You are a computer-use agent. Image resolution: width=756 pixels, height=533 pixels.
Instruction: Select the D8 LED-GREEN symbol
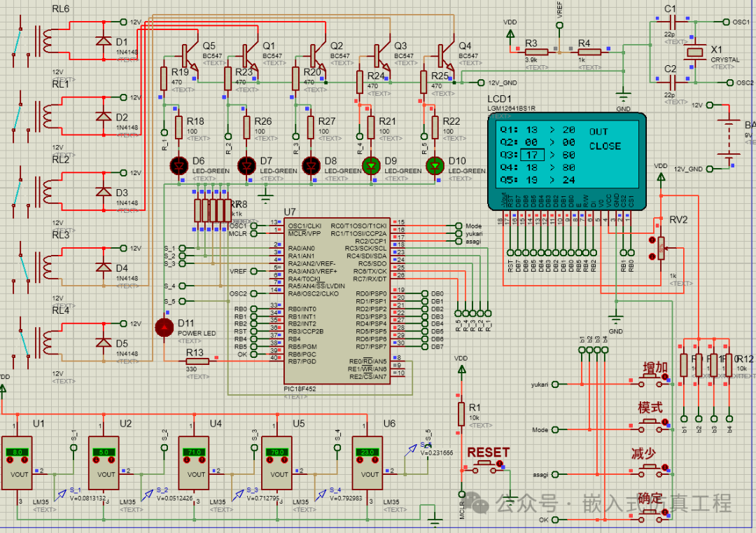click(311, 166)
